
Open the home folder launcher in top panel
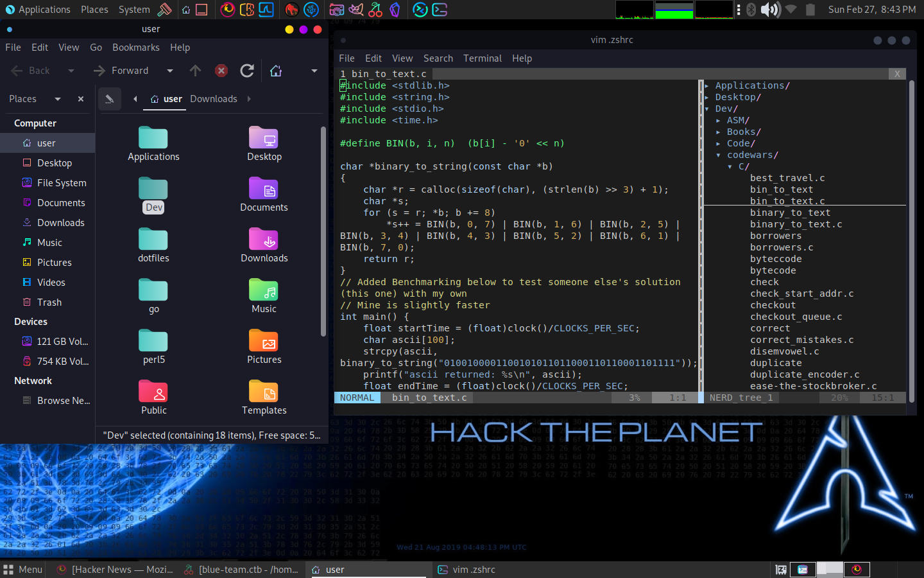click(185, 10)
